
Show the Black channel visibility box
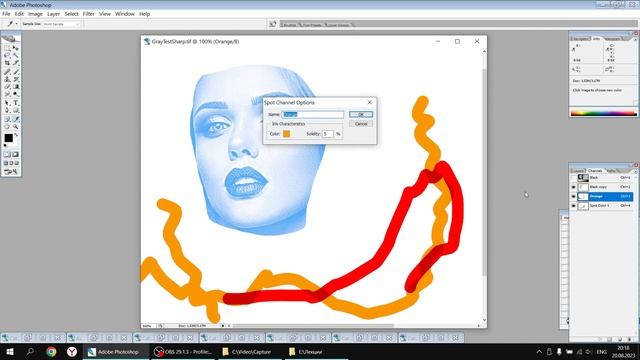tap(573, 178)
